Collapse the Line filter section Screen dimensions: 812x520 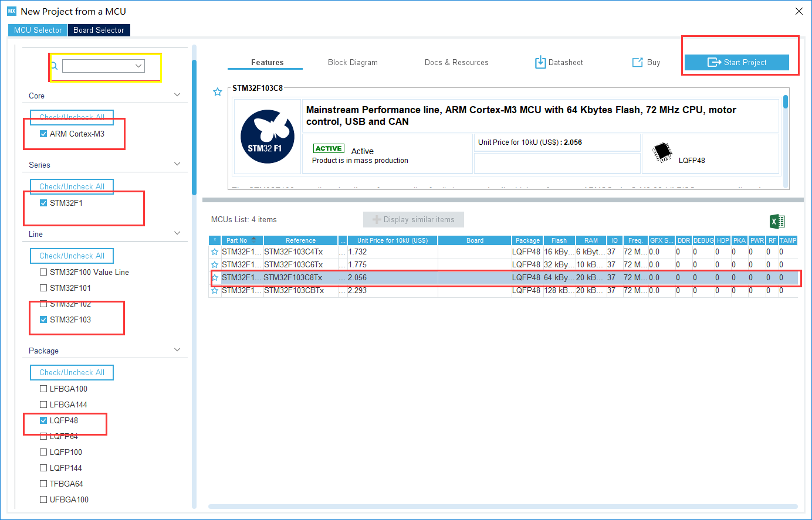pos(178,233)
